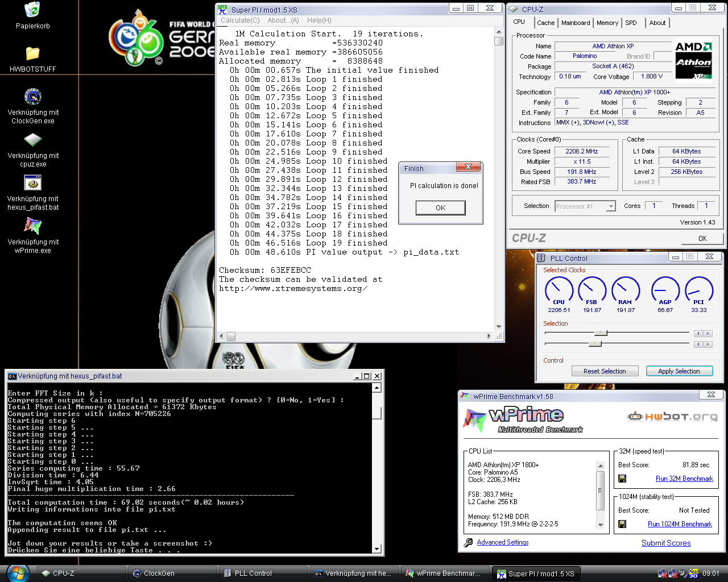Open the Help(H) menu in Super PI

pos(319,20)
